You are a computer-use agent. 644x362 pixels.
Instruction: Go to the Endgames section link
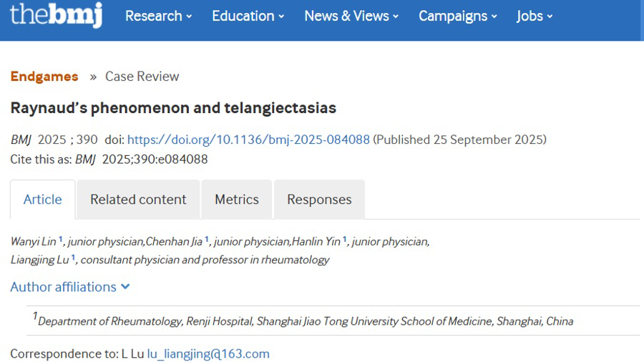point(44,77)
